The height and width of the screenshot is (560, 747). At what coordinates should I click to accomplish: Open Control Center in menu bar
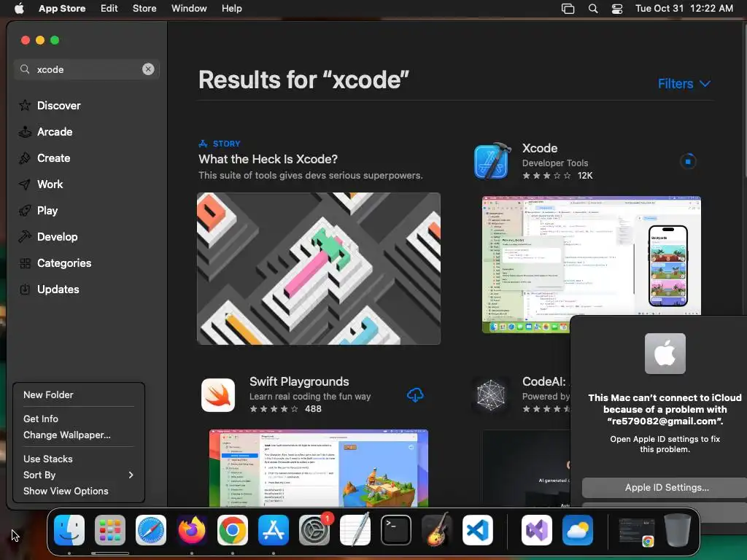(x=617, y=9)
